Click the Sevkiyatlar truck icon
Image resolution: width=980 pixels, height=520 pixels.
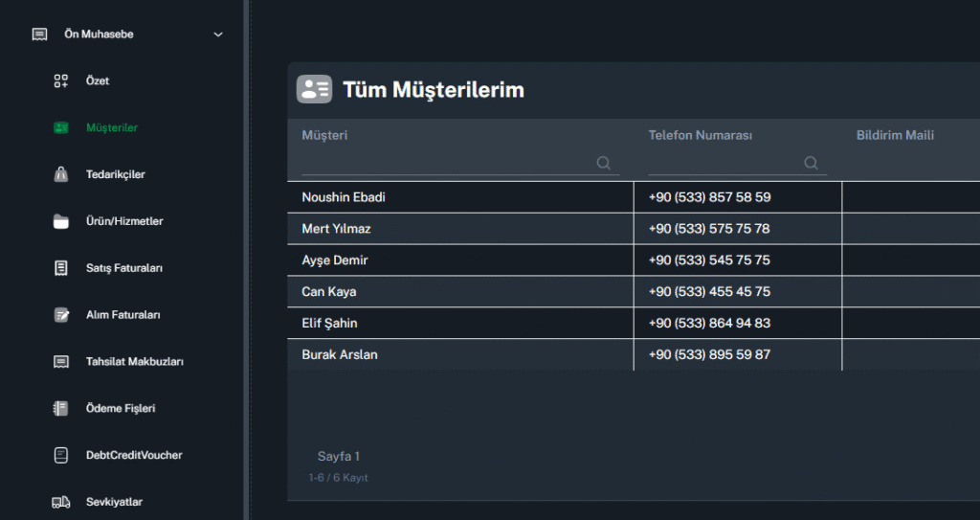click(x=61, y=502)
